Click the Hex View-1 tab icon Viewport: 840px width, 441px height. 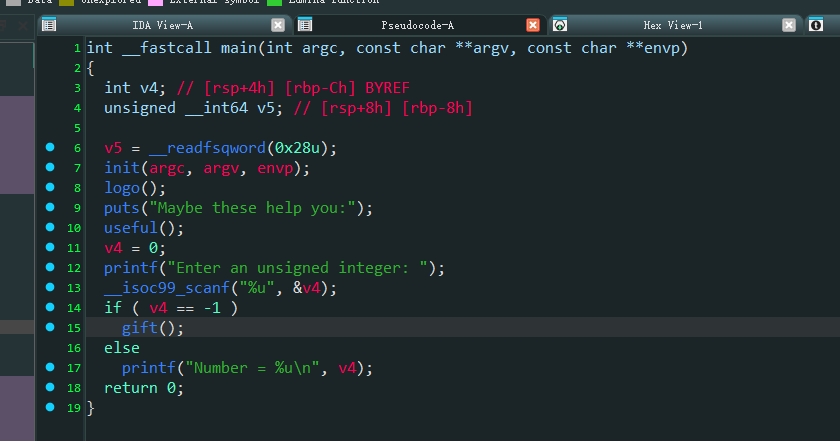(561, 25)
